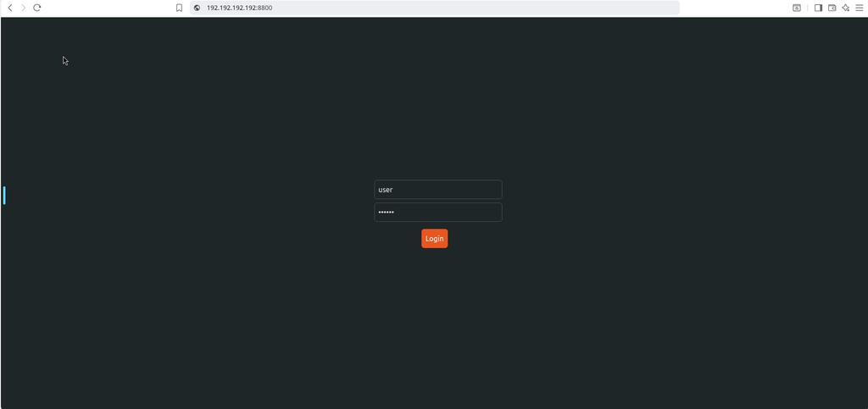Open the Brave Wallet icon
The height and width of the screenshot is (409, 868).
(832, 8)
